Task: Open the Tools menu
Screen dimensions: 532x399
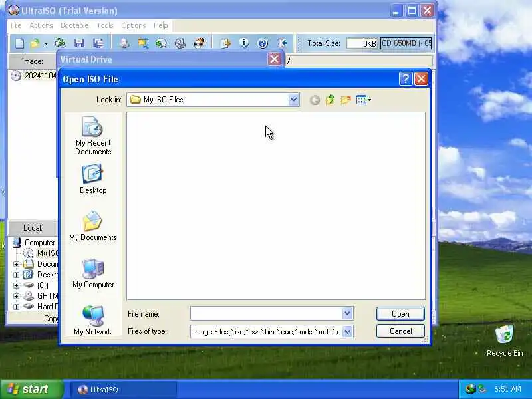Action: 105,25
